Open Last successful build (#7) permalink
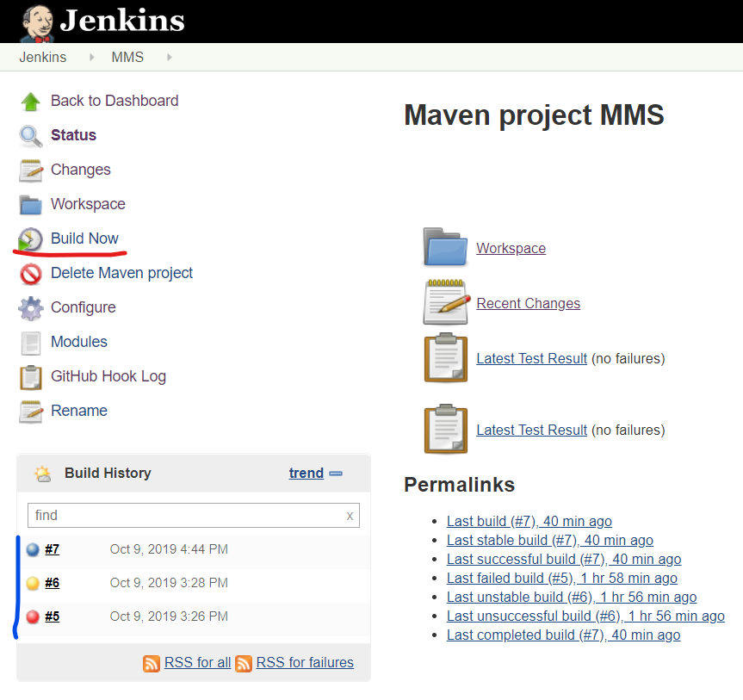743x700 pixels. (564, 560)
